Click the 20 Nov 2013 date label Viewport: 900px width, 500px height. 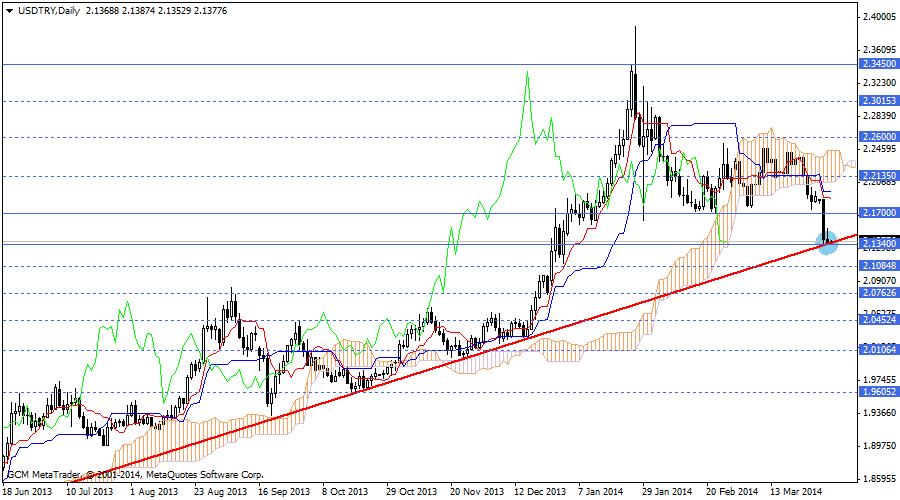point(477,492)
